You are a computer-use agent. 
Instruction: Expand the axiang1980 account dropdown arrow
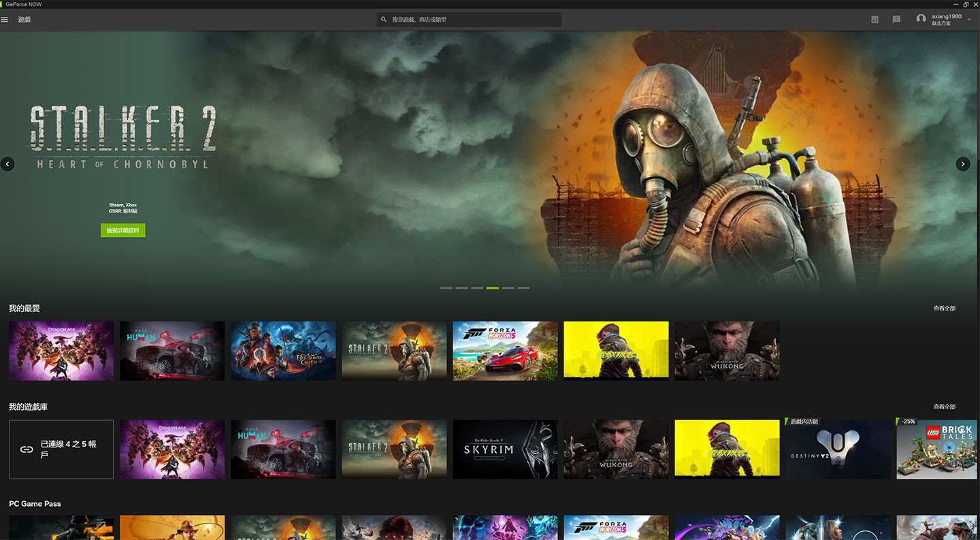click(x=969, y=20)
